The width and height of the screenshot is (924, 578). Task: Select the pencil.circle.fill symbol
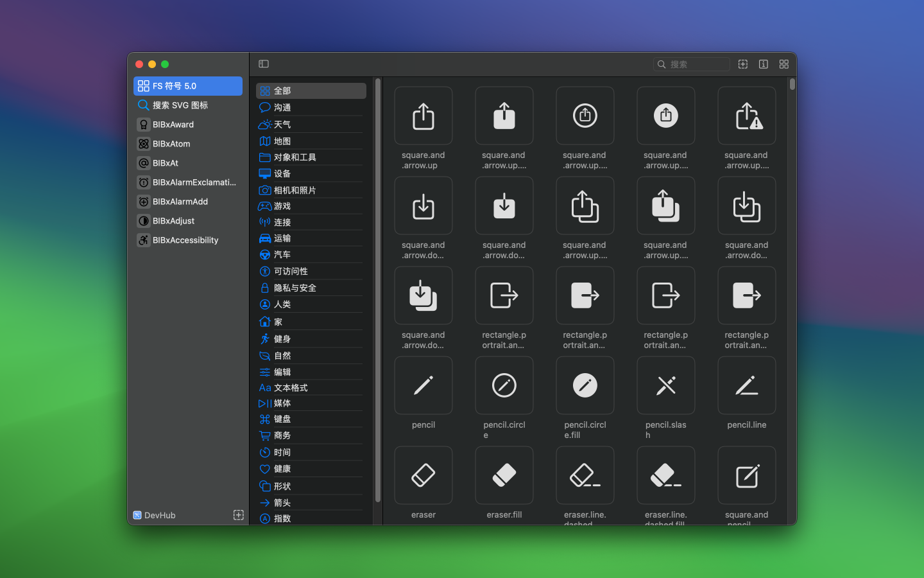click(x=585, y=385)
